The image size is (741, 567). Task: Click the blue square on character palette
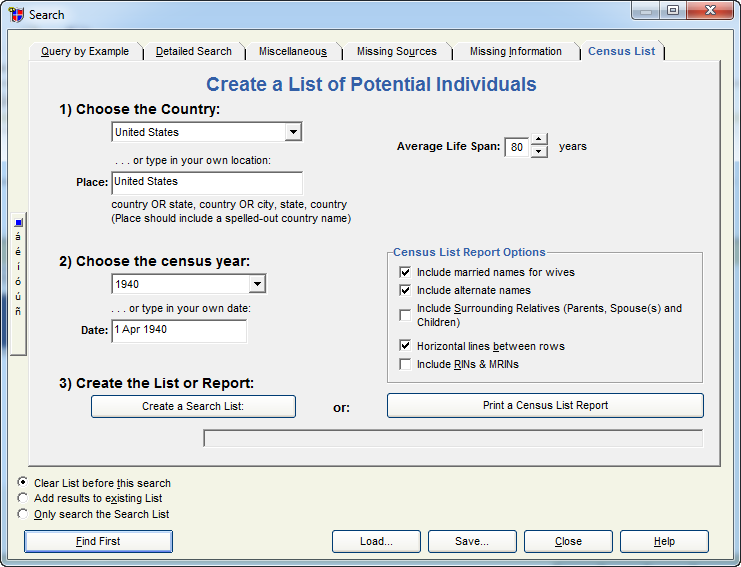[18, 223]
